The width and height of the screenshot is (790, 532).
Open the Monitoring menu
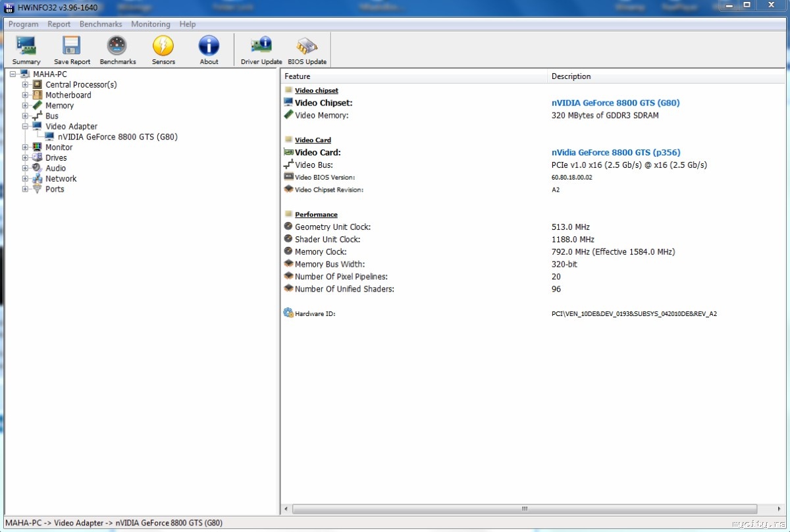(x=150, y=24)
